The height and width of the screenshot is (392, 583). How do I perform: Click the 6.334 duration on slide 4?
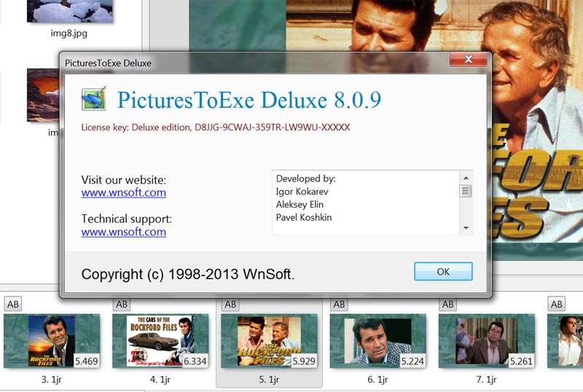(195, 361)
